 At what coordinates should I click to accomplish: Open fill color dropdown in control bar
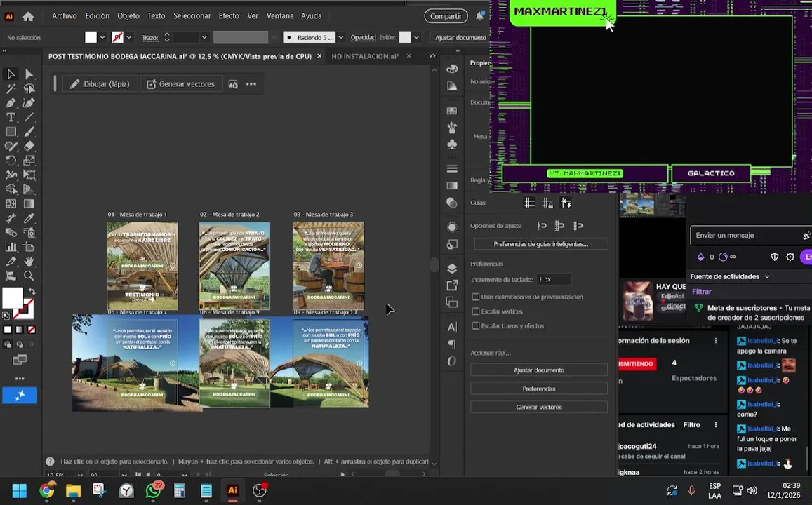point(102,37)
